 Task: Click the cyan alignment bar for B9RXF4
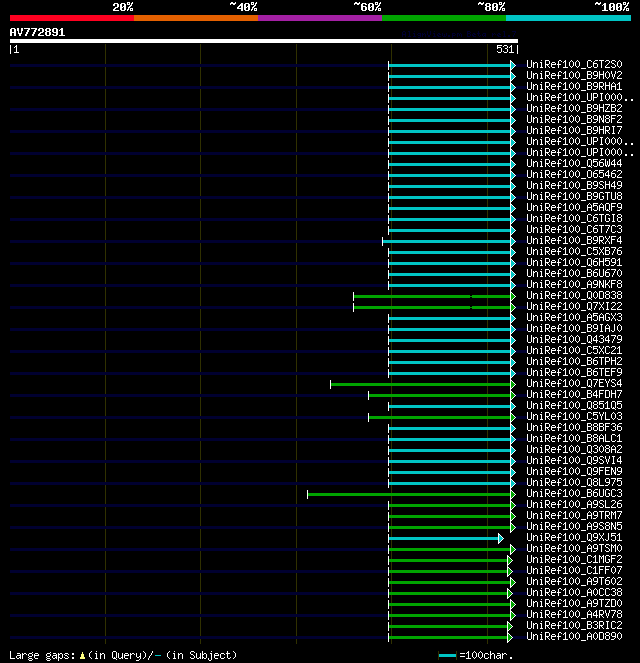pyautogui.click(x=446, y=241)
